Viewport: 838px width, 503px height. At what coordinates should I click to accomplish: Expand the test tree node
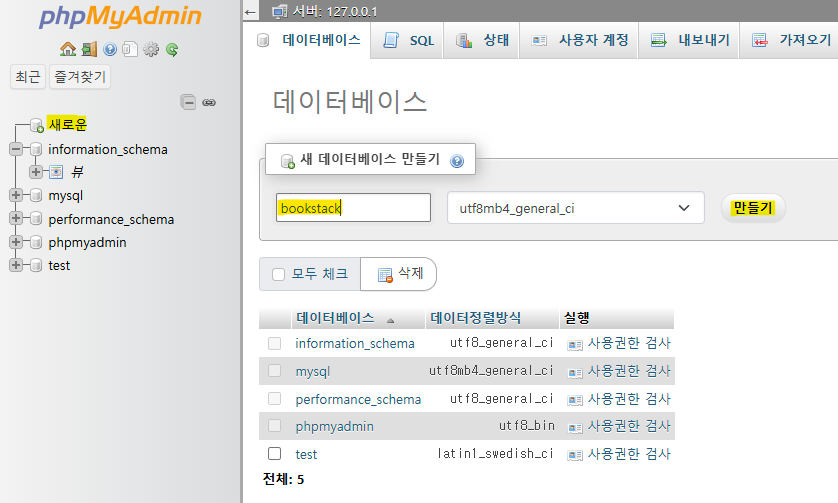click(x=16, y=265)
